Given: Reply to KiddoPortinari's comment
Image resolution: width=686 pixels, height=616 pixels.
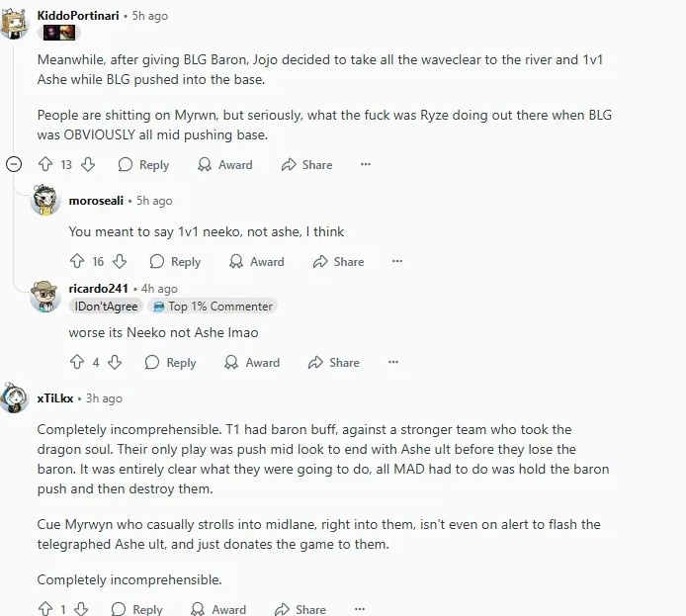Looking at the screenshot, I should point(143,164).
